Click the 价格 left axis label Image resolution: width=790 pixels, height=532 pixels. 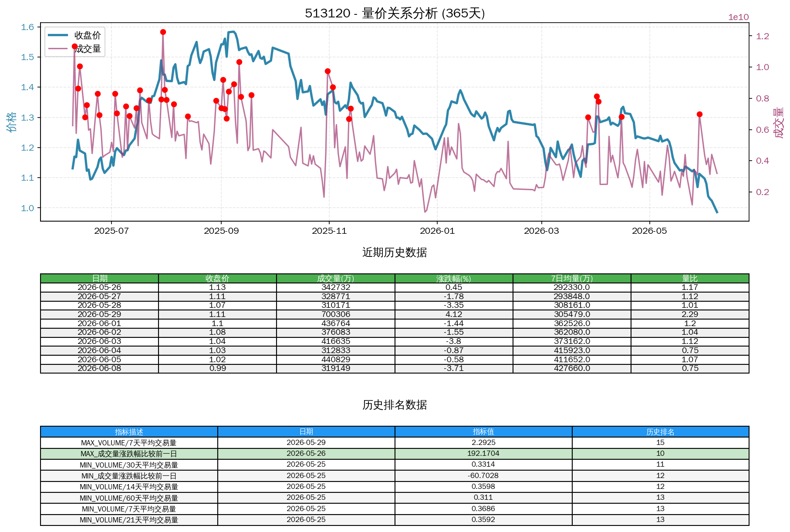point(11,121)
